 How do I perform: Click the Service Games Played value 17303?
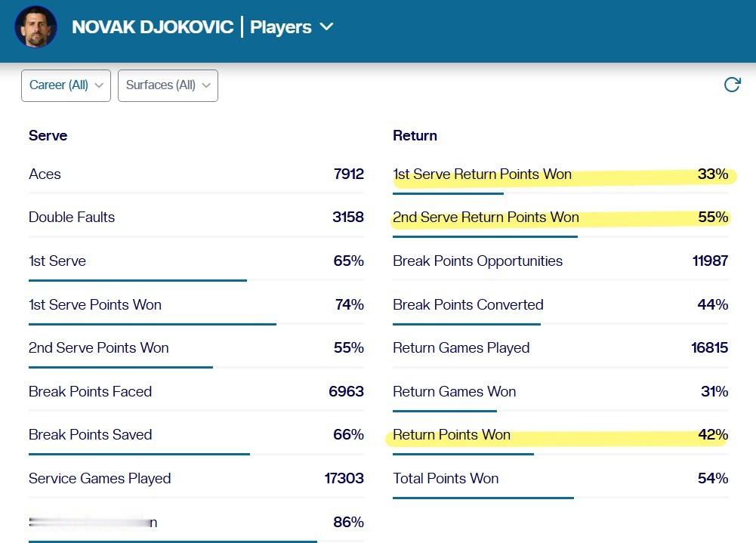(344, 478)
